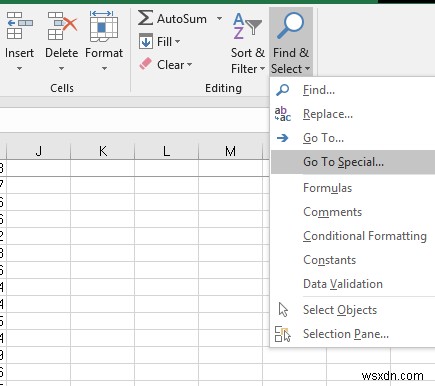This screenshot has width=435, height=386.
Task: Collapse the Find & Select dropdown arrow
Action: (x=307, y=69)
